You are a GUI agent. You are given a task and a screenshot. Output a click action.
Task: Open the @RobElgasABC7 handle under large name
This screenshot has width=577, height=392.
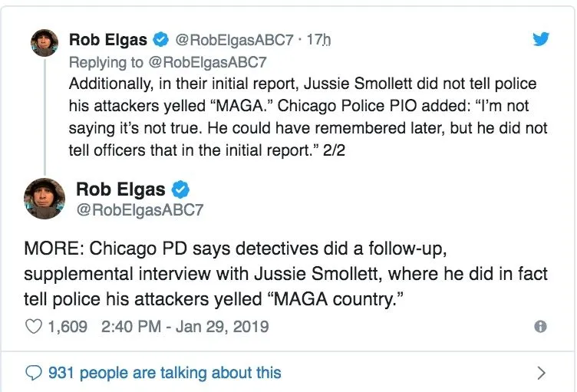coord(139,209)
